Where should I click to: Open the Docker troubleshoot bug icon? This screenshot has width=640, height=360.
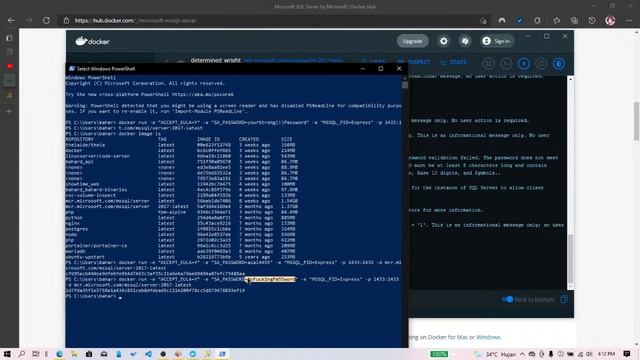pos(465,41)
